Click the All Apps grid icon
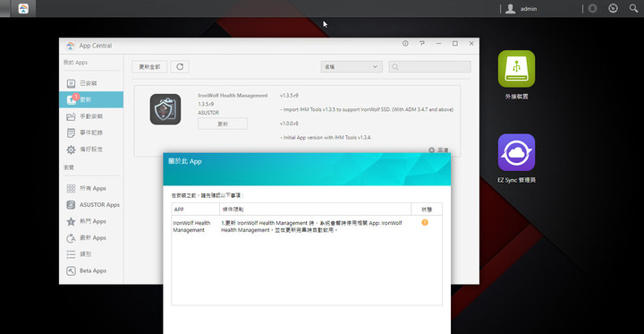 (x=71, y=188)
